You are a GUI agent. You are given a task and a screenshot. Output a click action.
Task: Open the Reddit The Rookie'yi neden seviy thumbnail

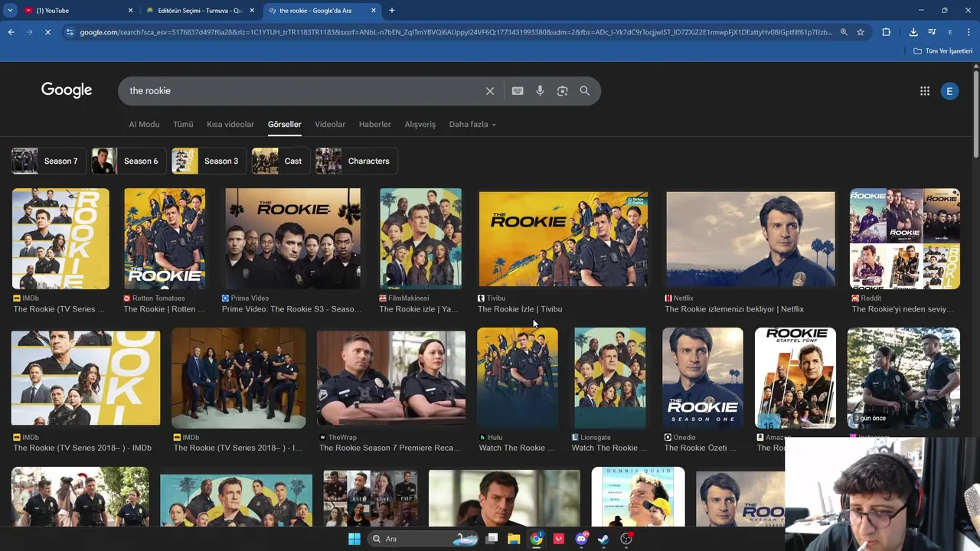pyautogui.click(x=905, y=239)
